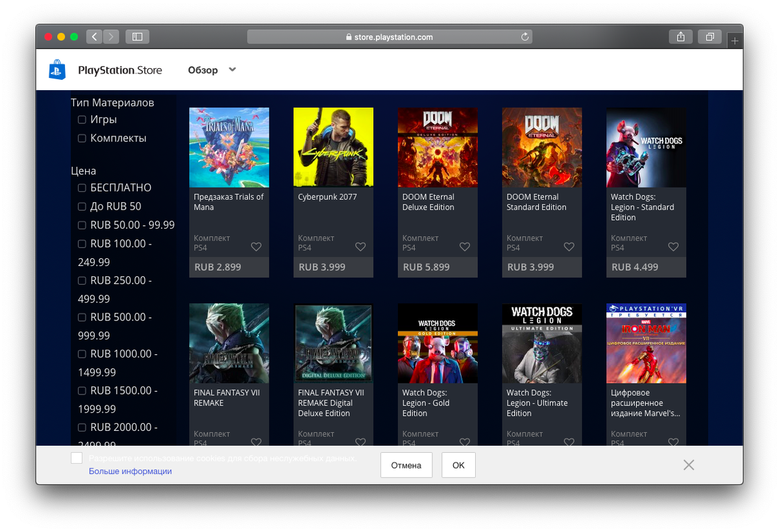Reload the page with the refresh icon

tap(525, 37)
